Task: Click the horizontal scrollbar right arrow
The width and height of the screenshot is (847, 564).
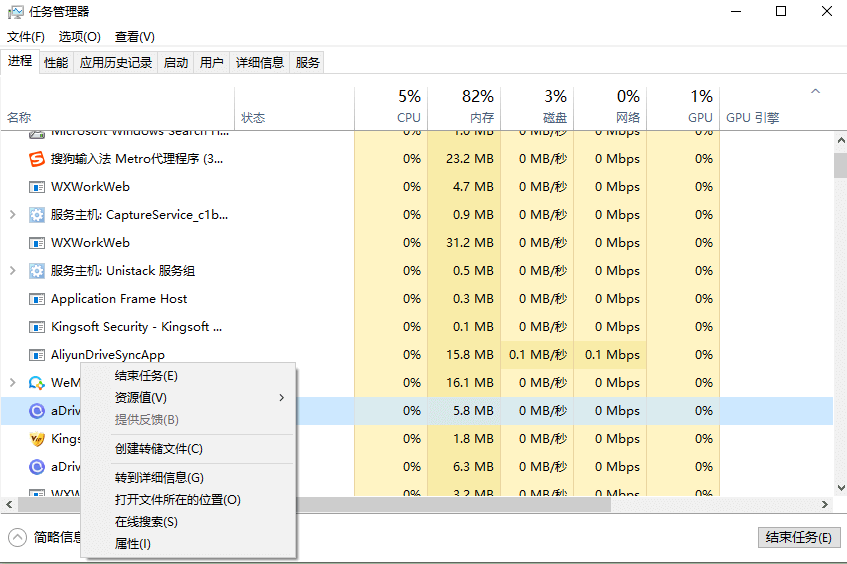Action: point(824,505)
